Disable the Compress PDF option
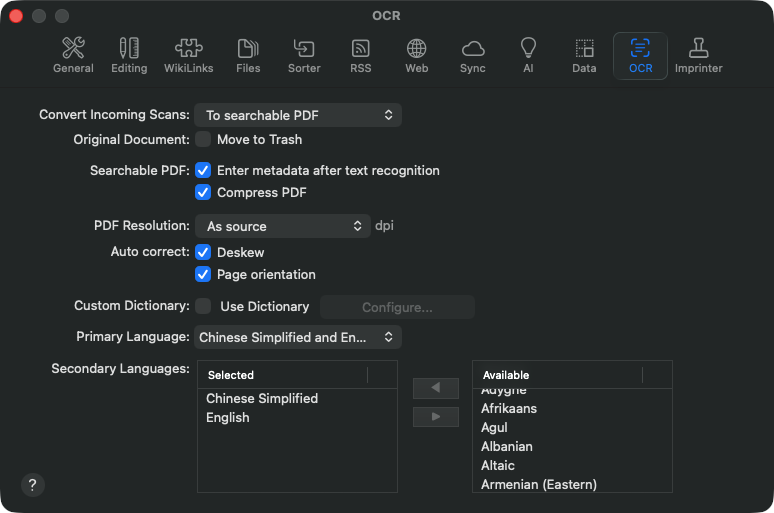The width and height of the screenshot is (774, 513). pyautogui.click(x=203, y=192)
